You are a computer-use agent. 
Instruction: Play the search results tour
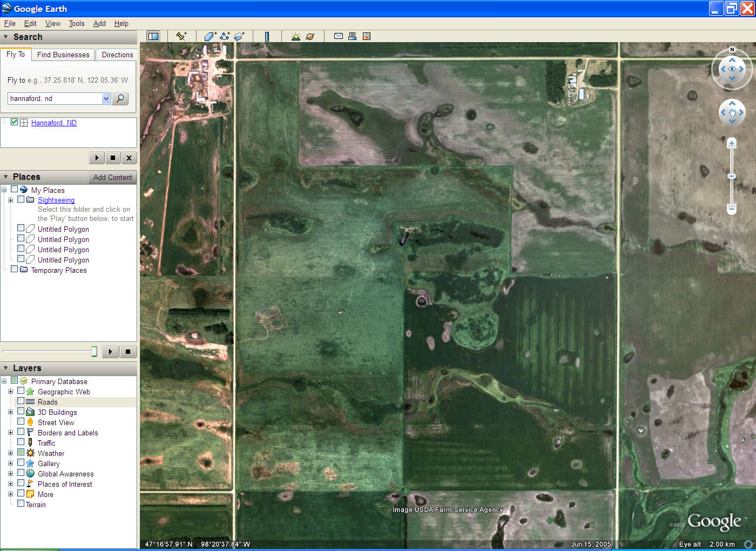97,158
